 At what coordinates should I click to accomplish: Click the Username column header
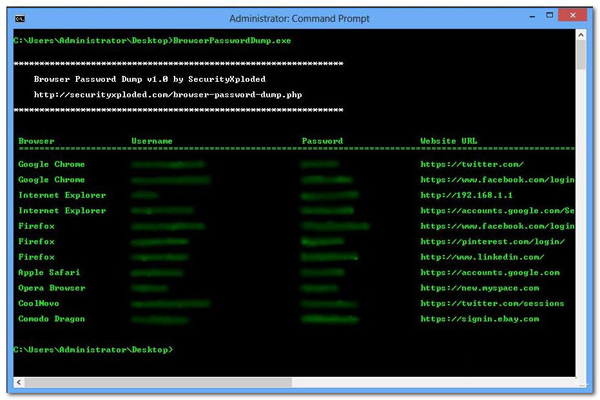pyautogui.click(x=152, y=141)
